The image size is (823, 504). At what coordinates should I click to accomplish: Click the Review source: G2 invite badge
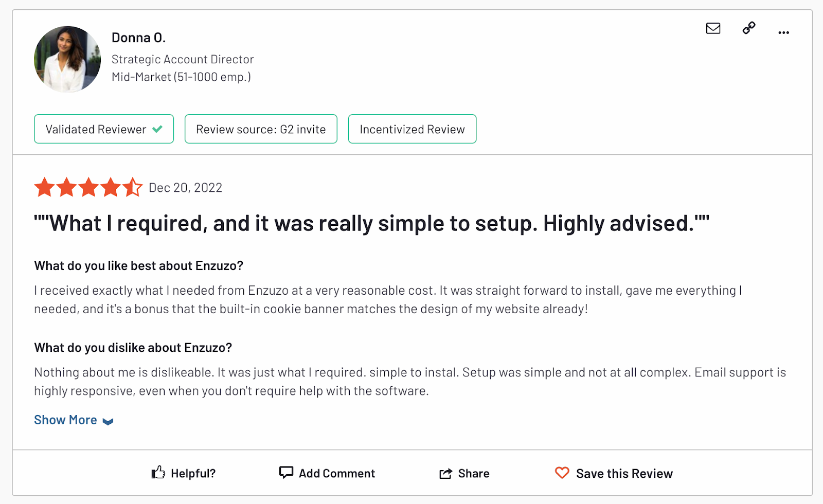(x=261, y=129)
